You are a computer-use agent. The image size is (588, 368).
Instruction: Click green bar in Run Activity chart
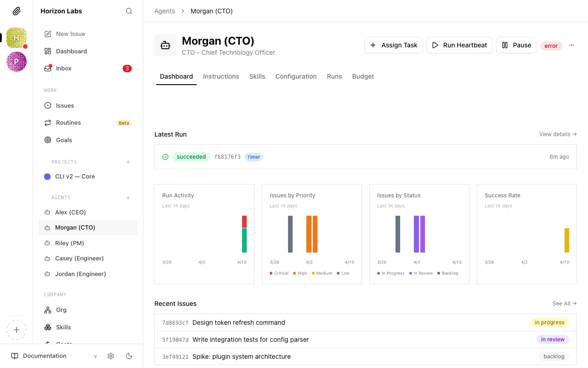click(244, 240)
